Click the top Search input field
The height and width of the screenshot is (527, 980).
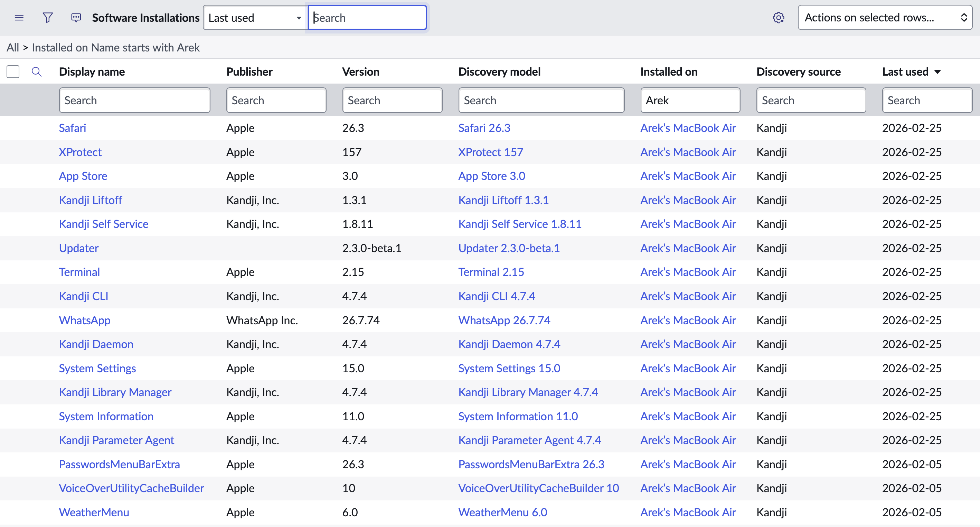coord(367,18)
